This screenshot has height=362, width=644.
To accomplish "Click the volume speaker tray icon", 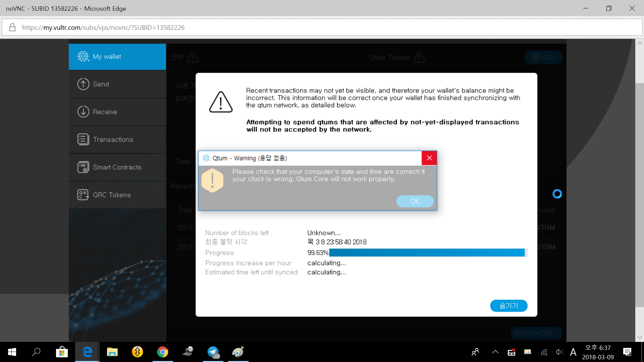I will click(x=559, y=352).
